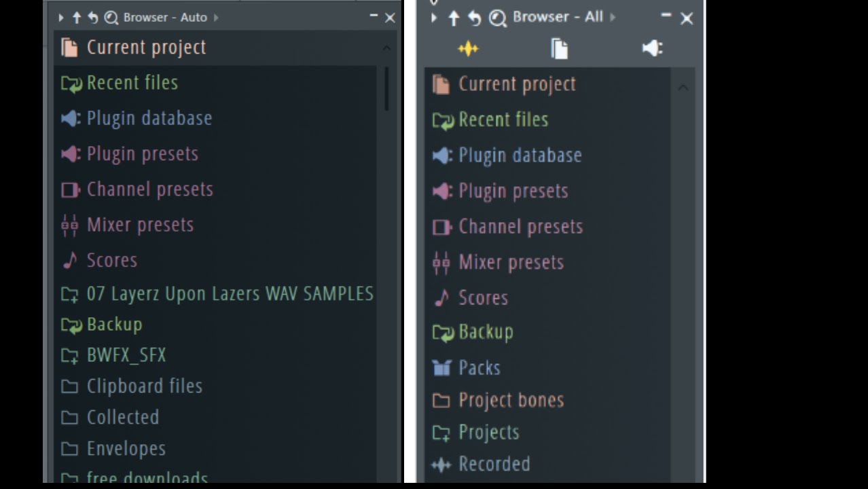Click the back arrow in Browser - Auto
The image size is (868, 489).
[x=93, y=17]
